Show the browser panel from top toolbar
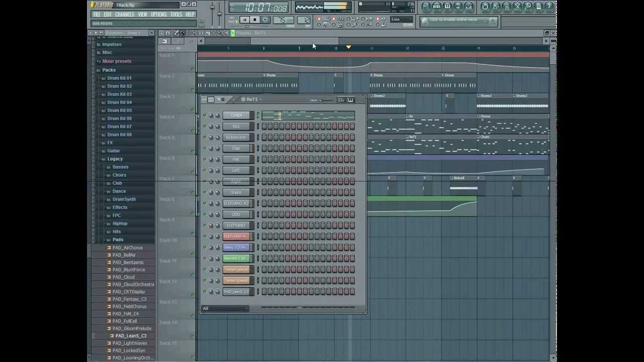The image size is (644, 362). 458,7
